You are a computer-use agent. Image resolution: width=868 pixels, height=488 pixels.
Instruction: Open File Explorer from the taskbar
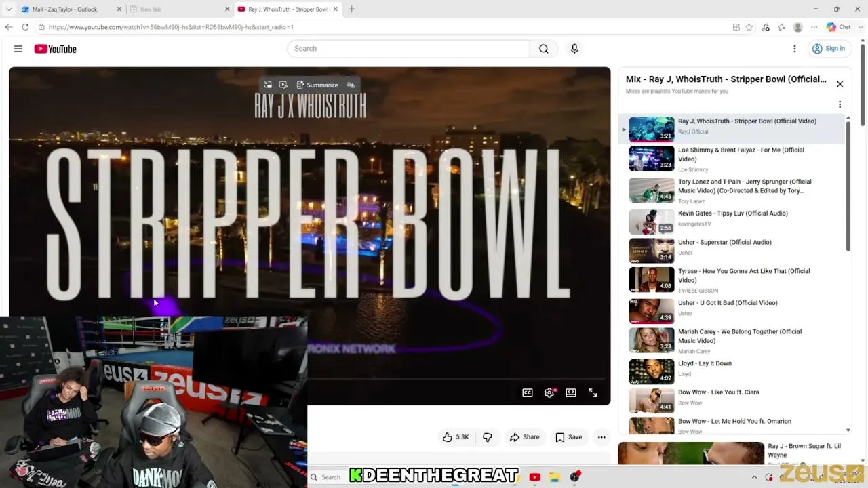tap(554, 477)
